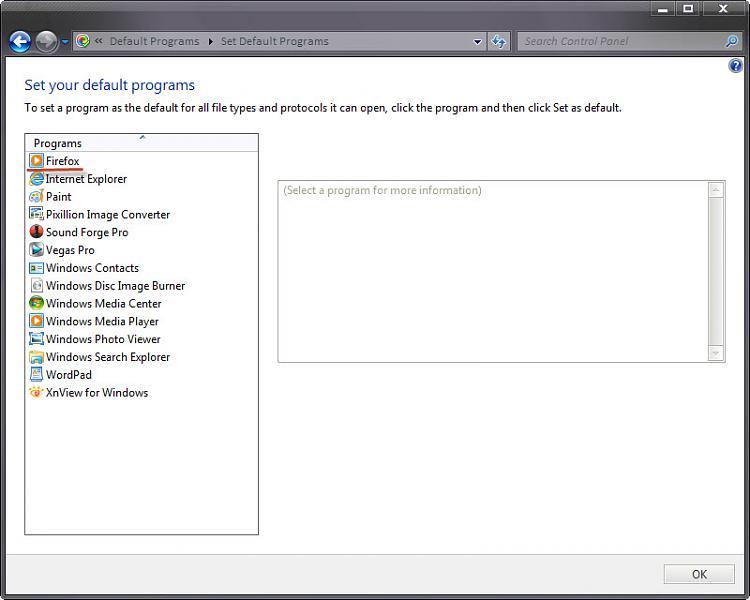The image size is (750, 600).
Task: Click the Internet Explorer icon
Action: [x=36, y=179]
